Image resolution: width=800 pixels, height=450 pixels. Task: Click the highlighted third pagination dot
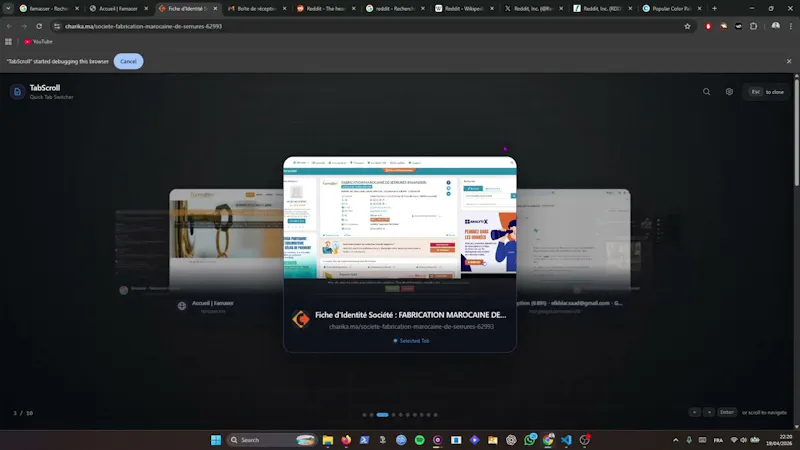(382, 415)
